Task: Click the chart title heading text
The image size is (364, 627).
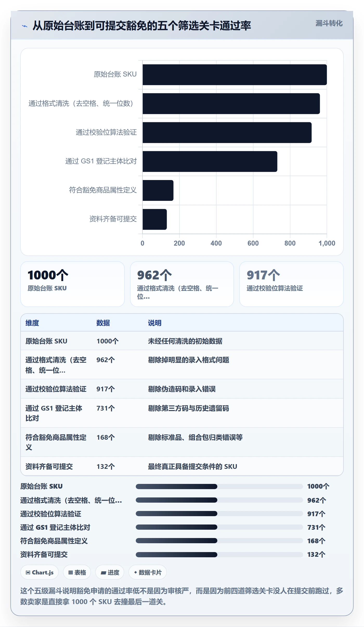Action: tap(142, 26)
